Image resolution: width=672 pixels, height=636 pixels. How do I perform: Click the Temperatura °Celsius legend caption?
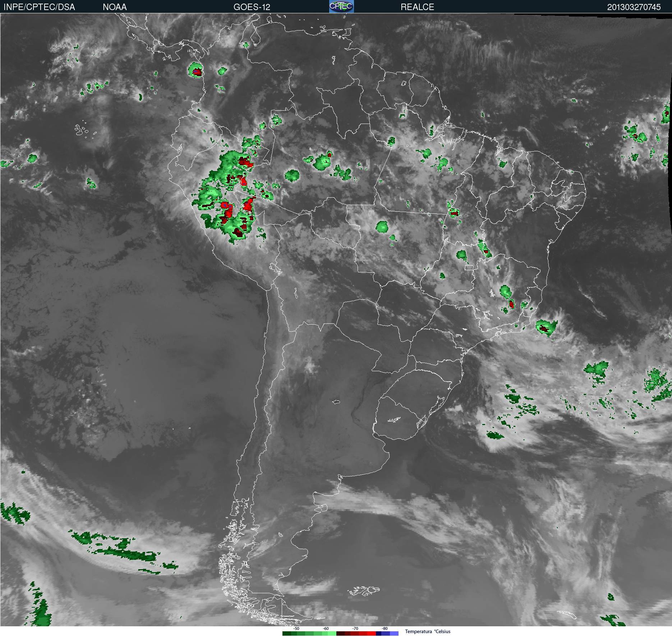pyautogui.click(x=428, y=631)
